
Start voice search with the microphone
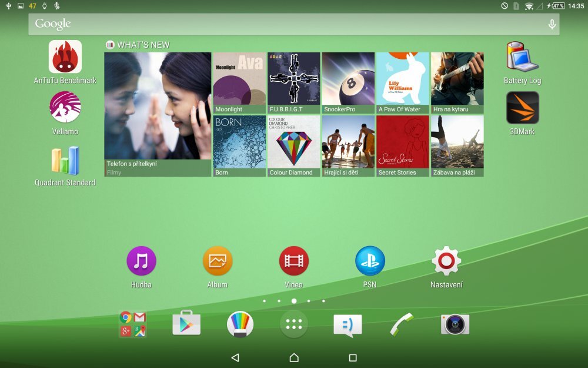coord(552,24)
